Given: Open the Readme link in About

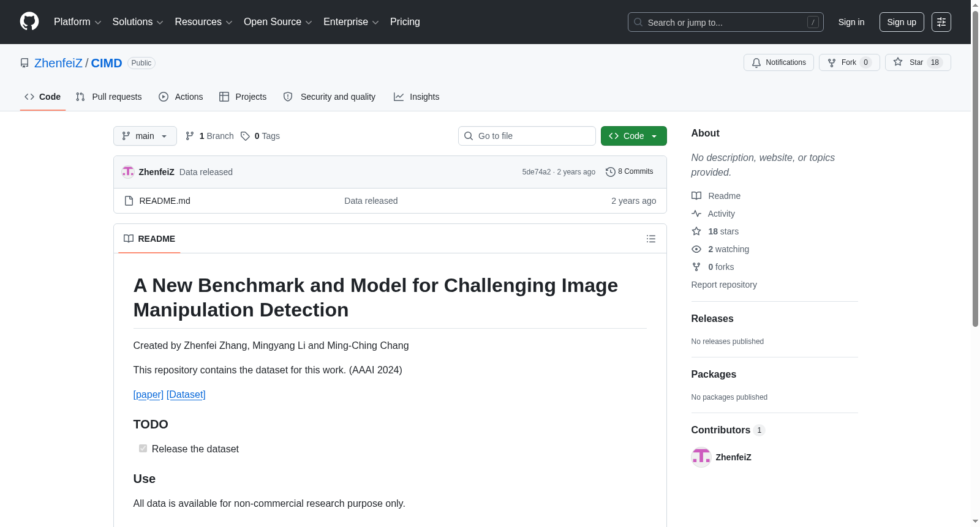Looking at the screenshot, I should click(716, 196).
